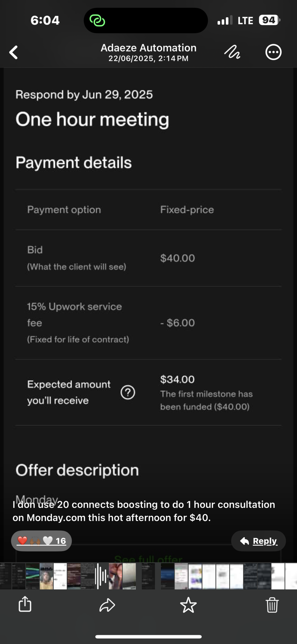Tap the green link icon in Dynamic Island
297x644 pixels.
(x=97, y=20)
